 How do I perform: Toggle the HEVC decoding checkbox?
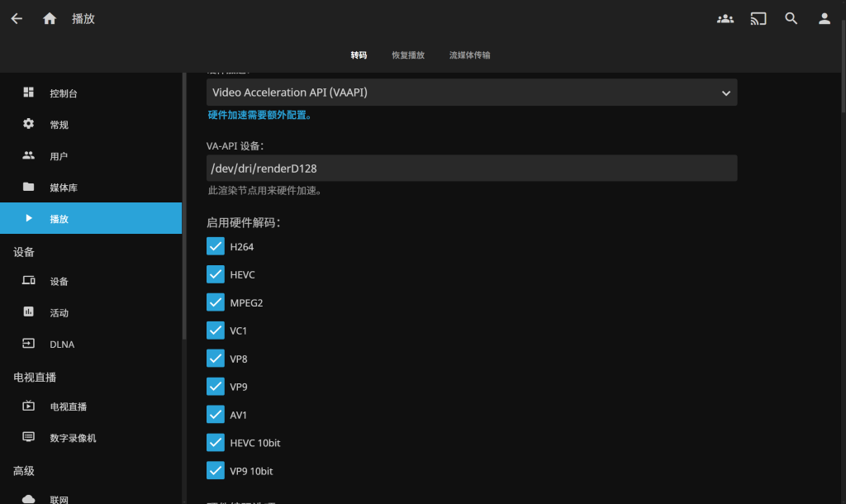[216, 274]
